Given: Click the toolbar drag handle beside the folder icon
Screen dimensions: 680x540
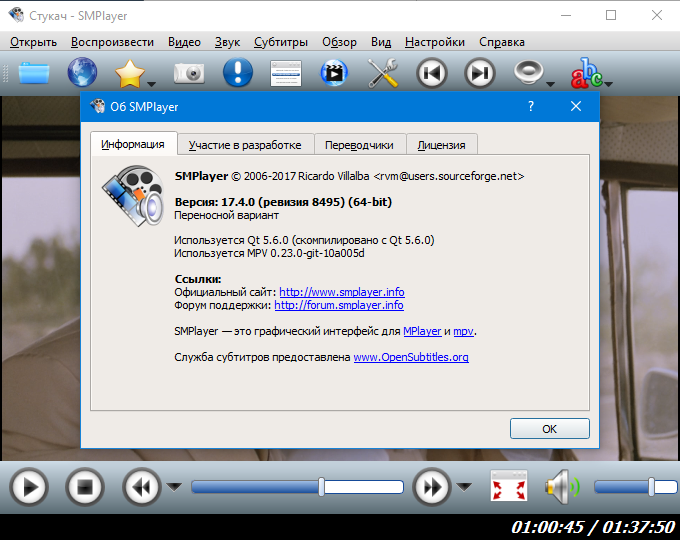Looking at the screenshot, I should coord(6,73).
